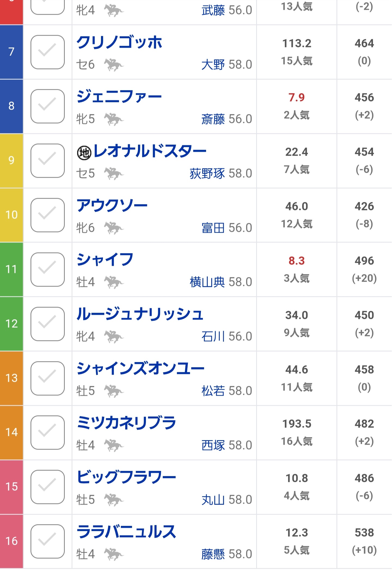
Task: Click the horse icon under クリノゴッホ
Action: [x=114, y=65]
